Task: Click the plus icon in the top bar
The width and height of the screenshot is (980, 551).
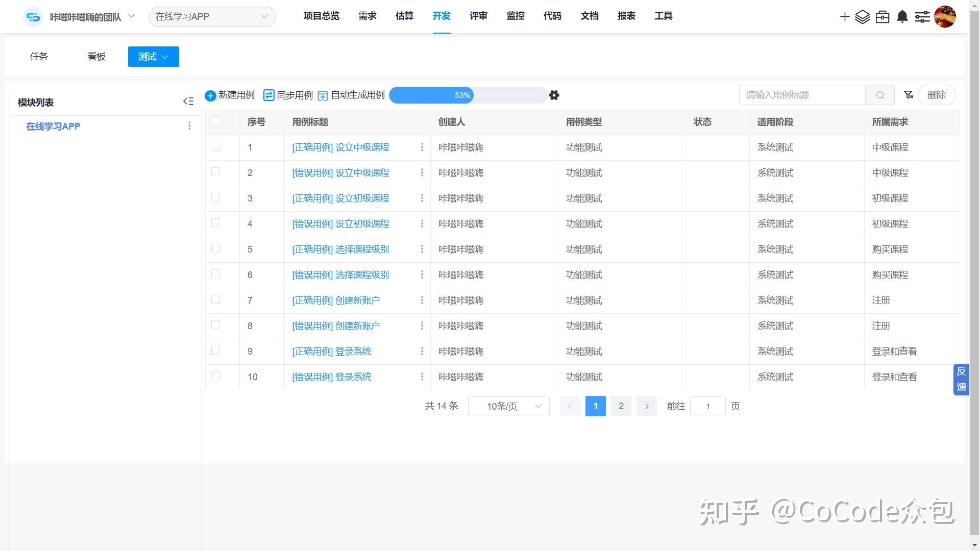Action: pos(844,16)
